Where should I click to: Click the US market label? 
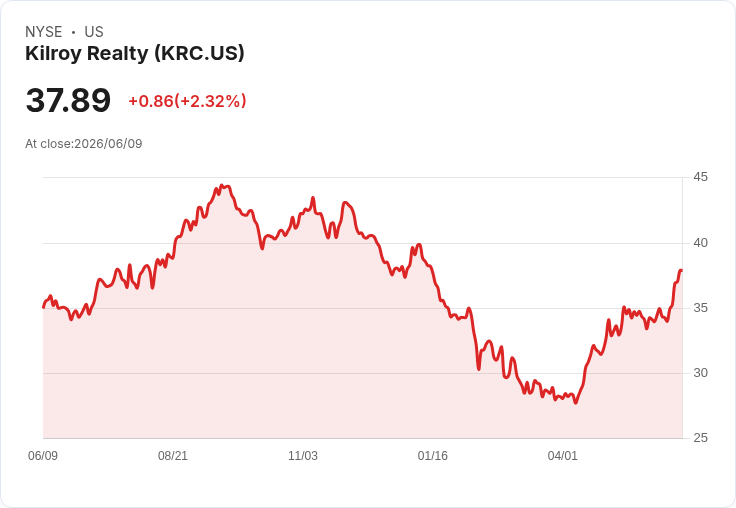(x=94, y=32)
